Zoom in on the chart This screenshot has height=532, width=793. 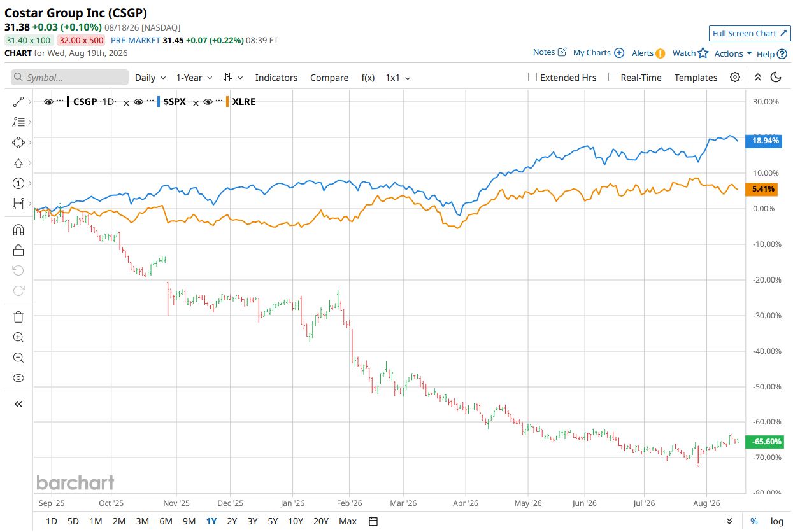18,337
